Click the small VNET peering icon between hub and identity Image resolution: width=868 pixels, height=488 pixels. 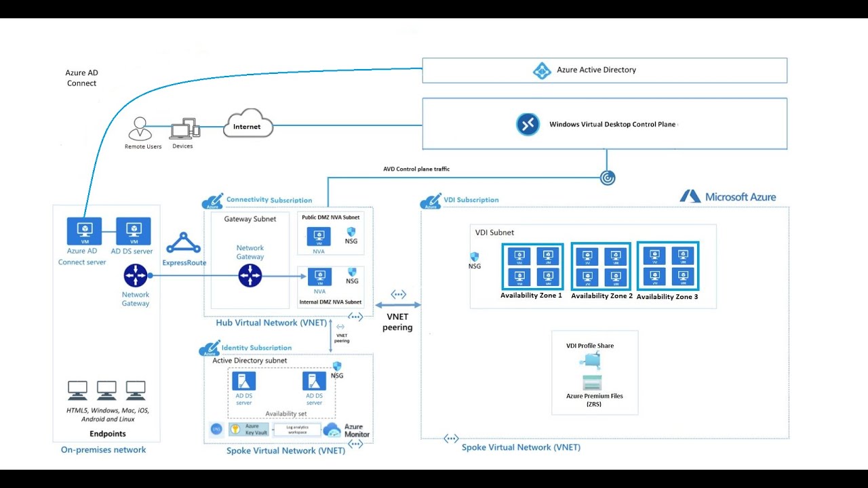coord(340,327)
